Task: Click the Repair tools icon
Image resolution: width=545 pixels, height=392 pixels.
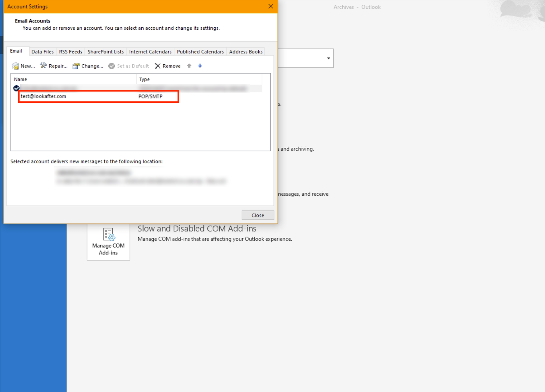Action: point(44,66)
